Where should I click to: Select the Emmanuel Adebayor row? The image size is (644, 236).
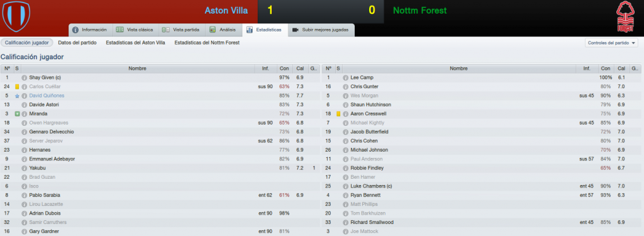pos(160,159)
